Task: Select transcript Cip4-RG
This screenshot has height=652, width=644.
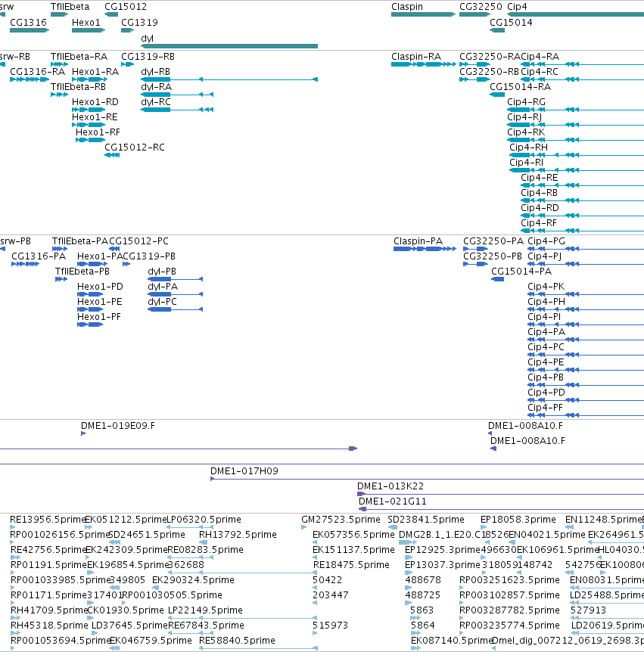Action: click(575, 110)
